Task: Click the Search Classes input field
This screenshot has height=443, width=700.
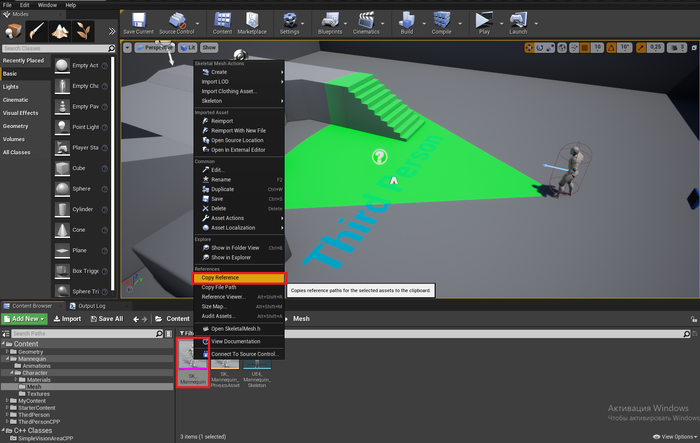Action: point(55,48)
